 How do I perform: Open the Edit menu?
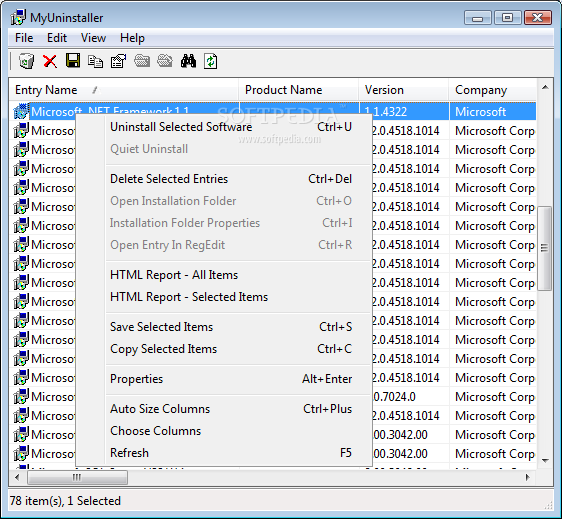tap(57, 38)
